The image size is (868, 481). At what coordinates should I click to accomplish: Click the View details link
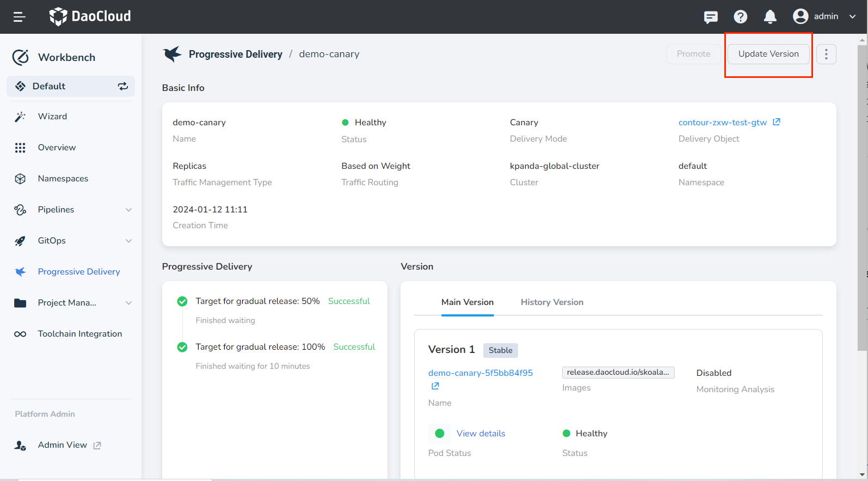481,434
